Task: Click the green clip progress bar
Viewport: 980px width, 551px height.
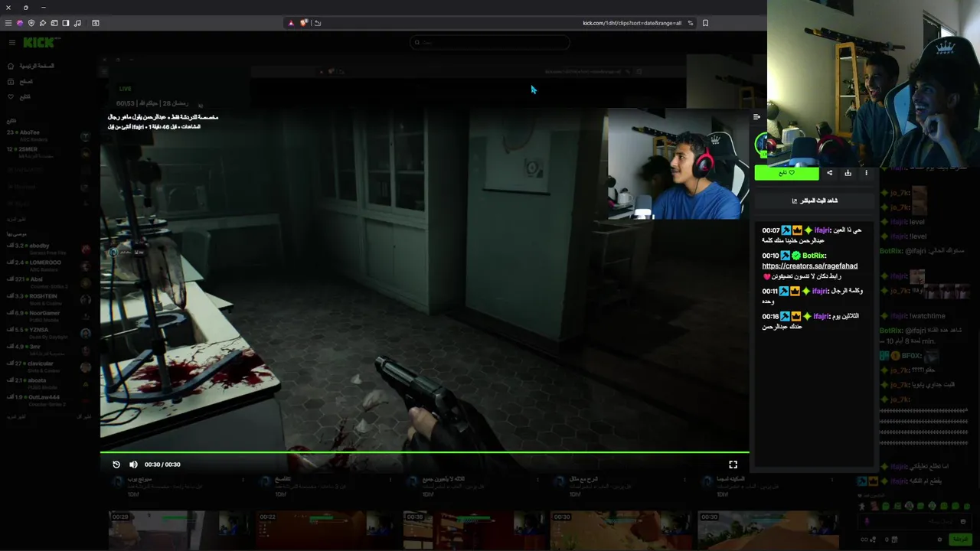Action: point(424,452)
